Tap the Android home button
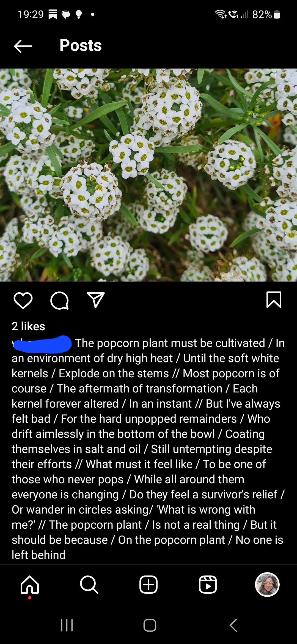The image size is (297, 644). 150,625
